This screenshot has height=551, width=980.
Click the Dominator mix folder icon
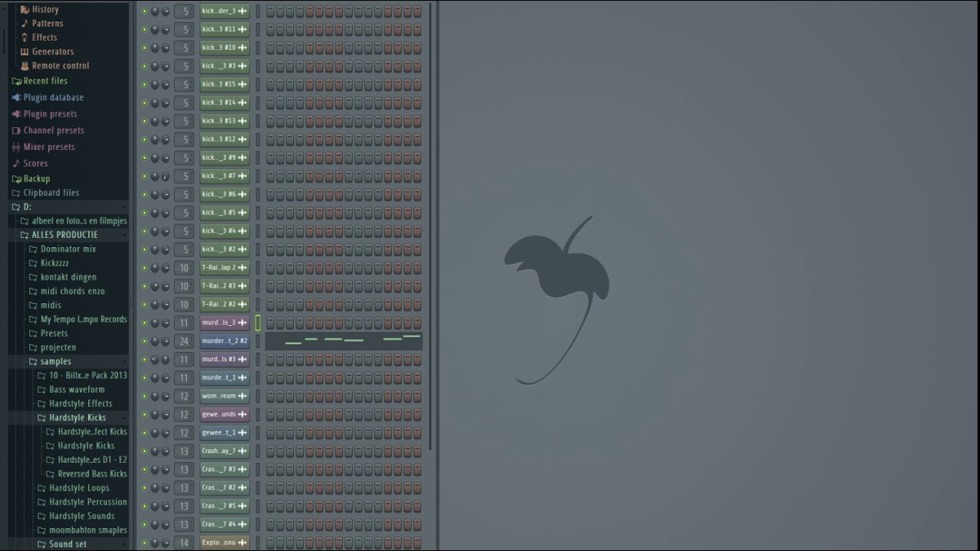pyautogui.click(x=33, y=249)
